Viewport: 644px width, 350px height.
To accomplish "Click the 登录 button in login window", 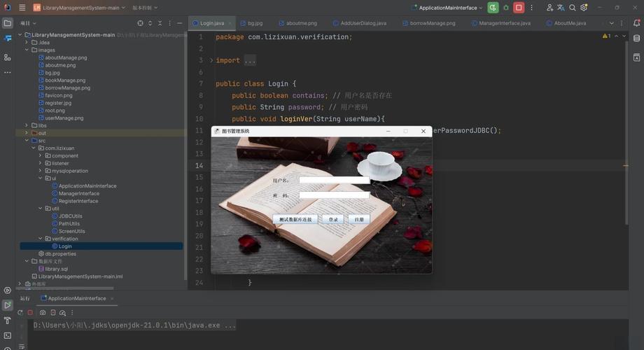I will coord(333,220).
